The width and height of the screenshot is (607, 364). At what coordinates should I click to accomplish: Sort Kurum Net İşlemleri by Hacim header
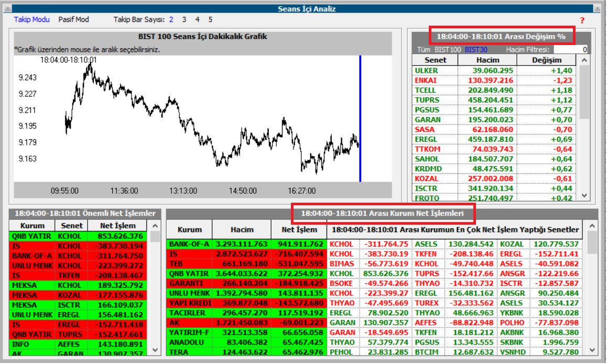242,229
